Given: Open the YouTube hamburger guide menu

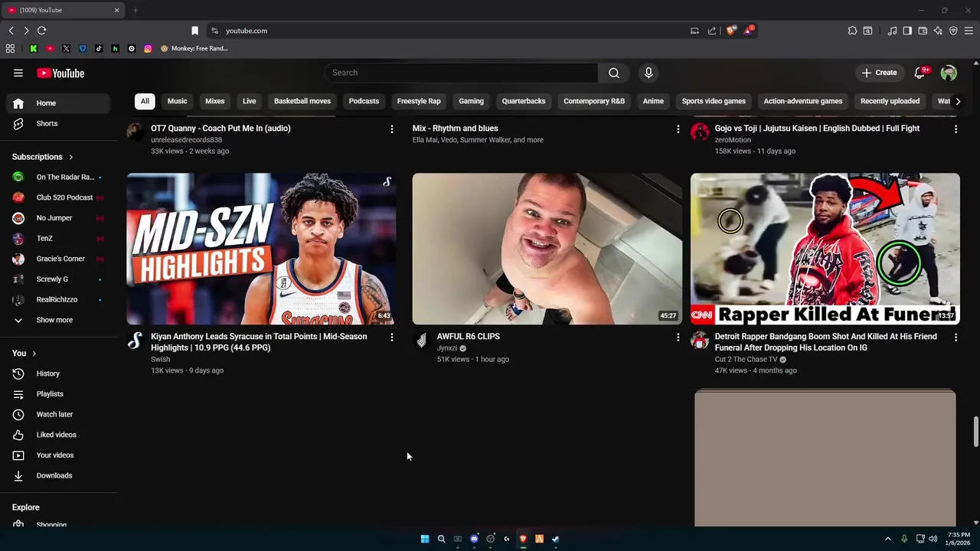Looking at the screenshot, I should coord(18,73).
